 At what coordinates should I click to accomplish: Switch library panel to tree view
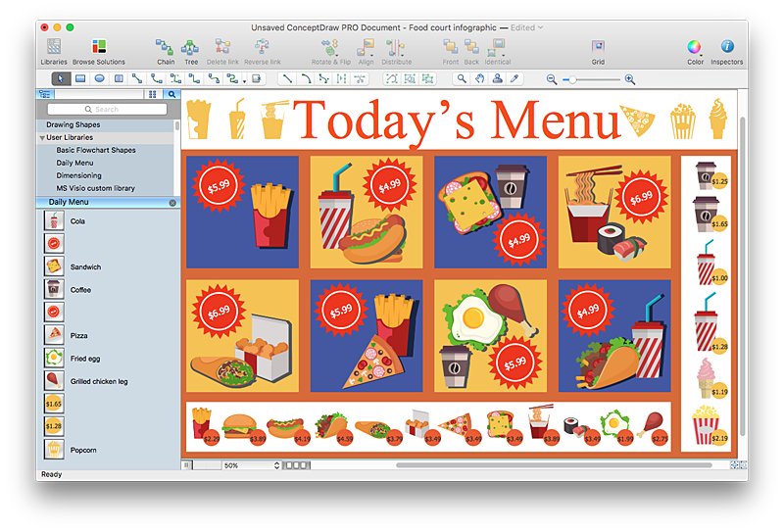(44, 94)
